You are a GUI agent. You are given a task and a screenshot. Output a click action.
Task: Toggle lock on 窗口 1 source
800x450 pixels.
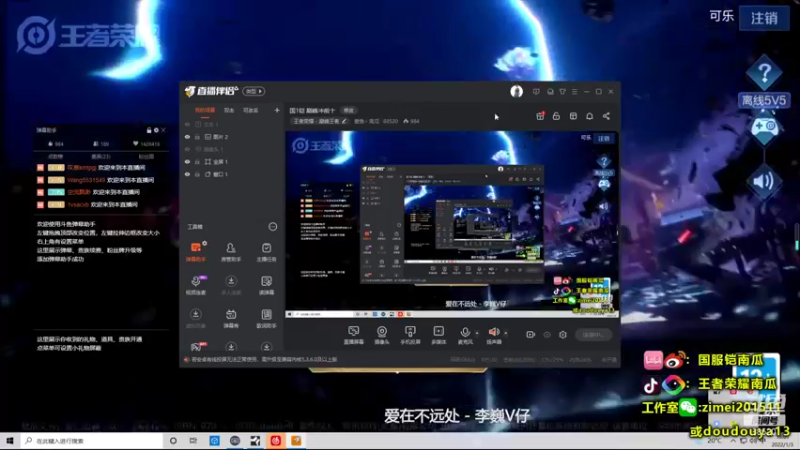(x=197, y=174)
